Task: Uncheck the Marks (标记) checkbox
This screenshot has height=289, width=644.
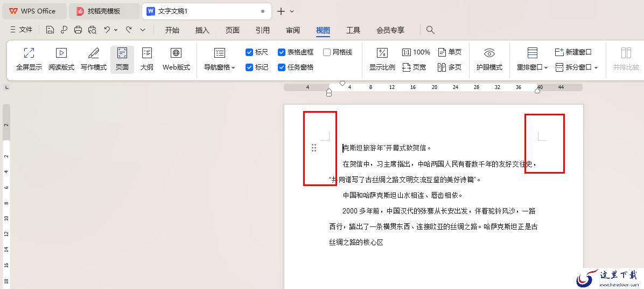Action: (x=249, y=67)
